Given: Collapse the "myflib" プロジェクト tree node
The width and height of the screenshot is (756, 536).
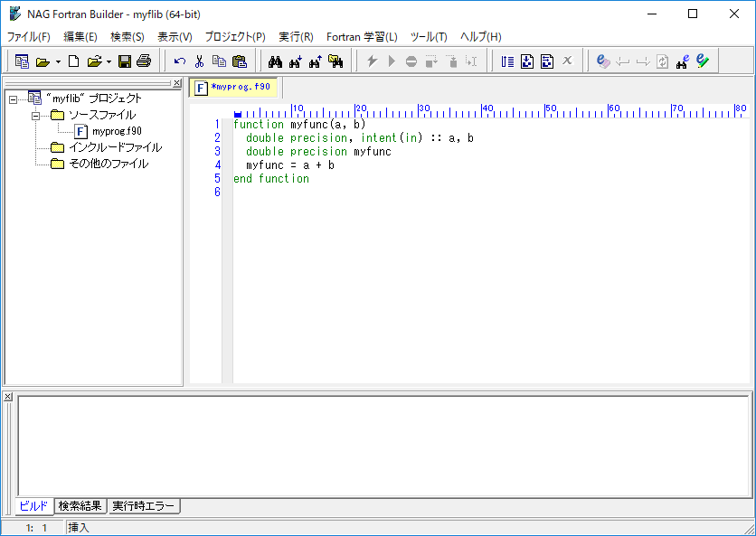Looking at the screenshot, I should [13, 99].
